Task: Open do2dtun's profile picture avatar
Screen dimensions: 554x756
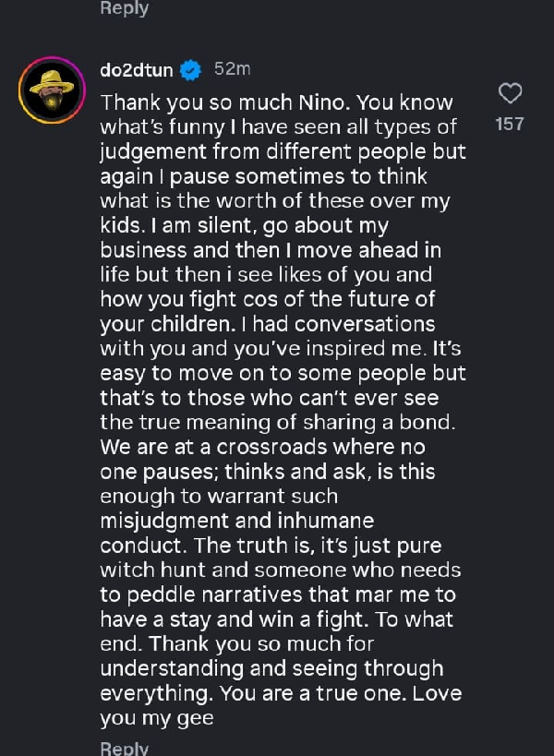Action: pyautogui.click(x=52, y=90)
